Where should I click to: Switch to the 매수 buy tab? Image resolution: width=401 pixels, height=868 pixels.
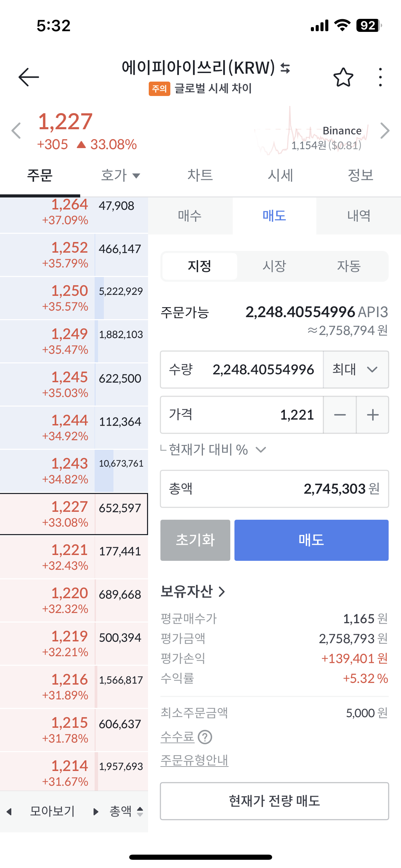pos(190,216)
